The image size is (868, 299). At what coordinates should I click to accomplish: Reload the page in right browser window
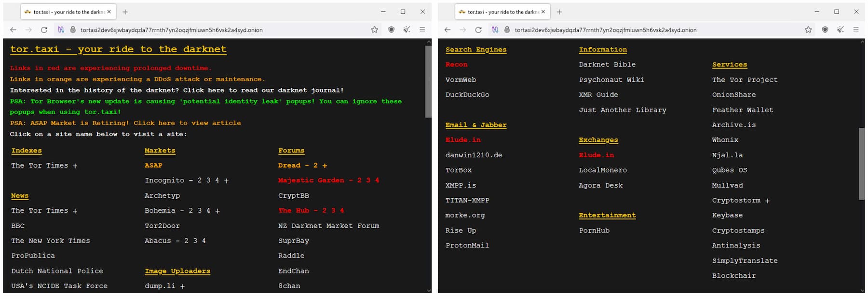[x=478, y=30]
